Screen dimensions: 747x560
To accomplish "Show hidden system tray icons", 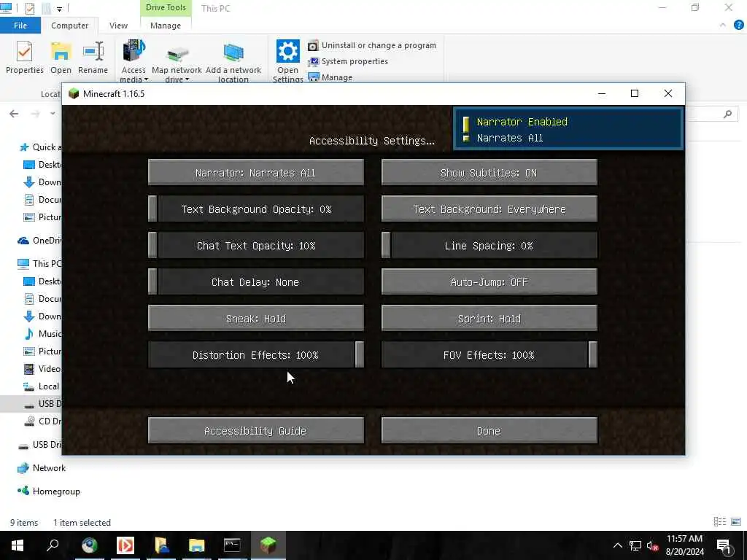I will click(617, 545).
